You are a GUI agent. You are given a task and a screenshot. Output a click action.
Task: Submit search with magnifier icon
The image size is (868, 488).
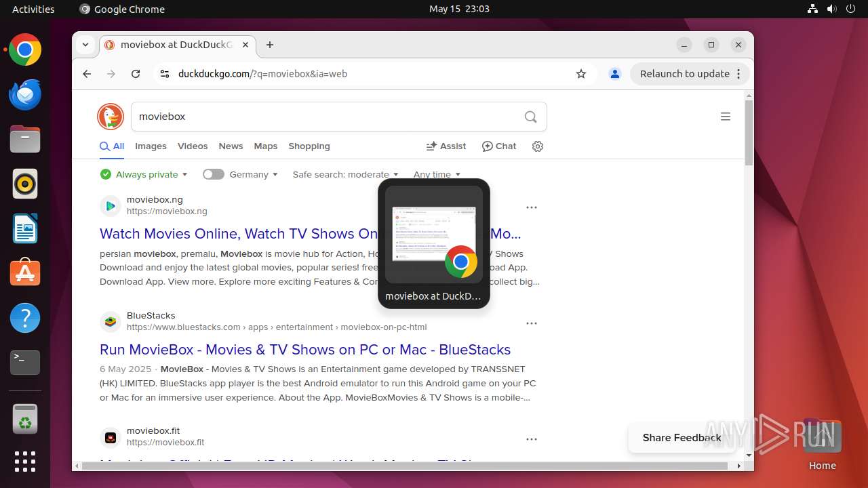pyautogui.click(x=530, y=117)
